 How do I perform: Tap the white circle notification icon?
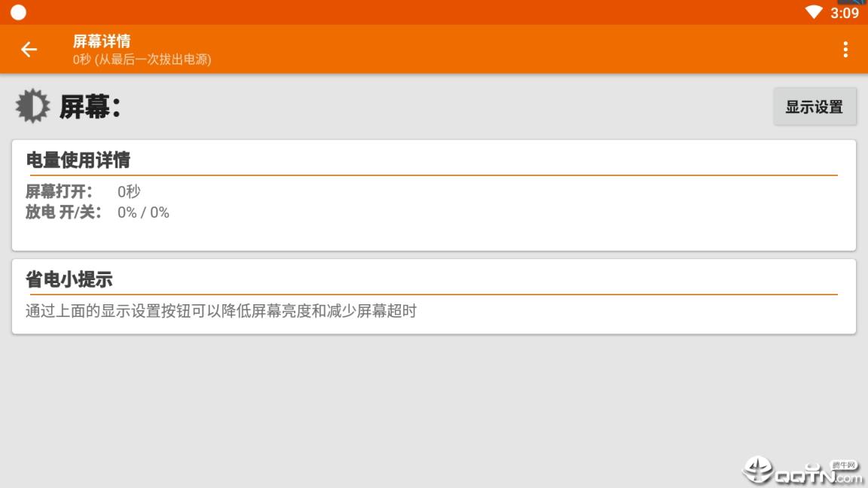pos(18,12)
